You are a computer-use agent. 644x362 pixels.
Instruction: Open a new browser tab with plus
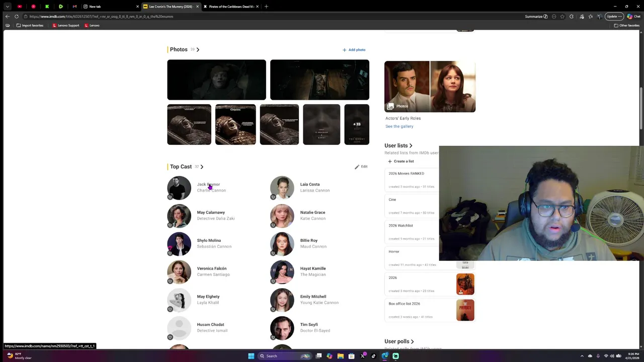[266, 7]
